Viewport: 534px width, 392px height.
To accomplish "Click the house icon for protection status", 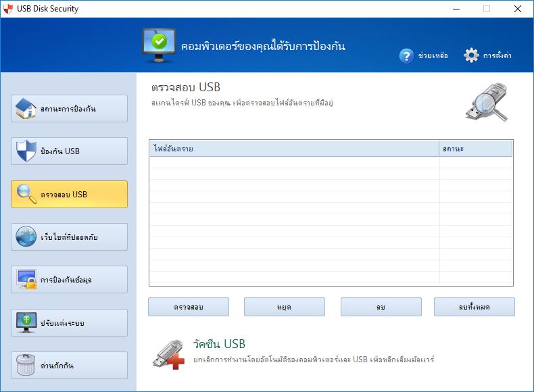I will [26, 109].
